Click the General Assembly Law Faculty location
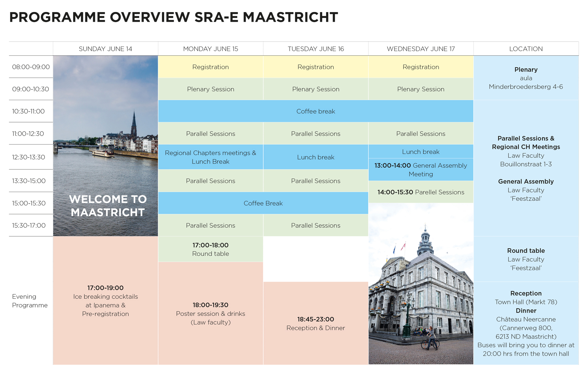The width and height of the screenshot is (588, 374). pos(526,190)
